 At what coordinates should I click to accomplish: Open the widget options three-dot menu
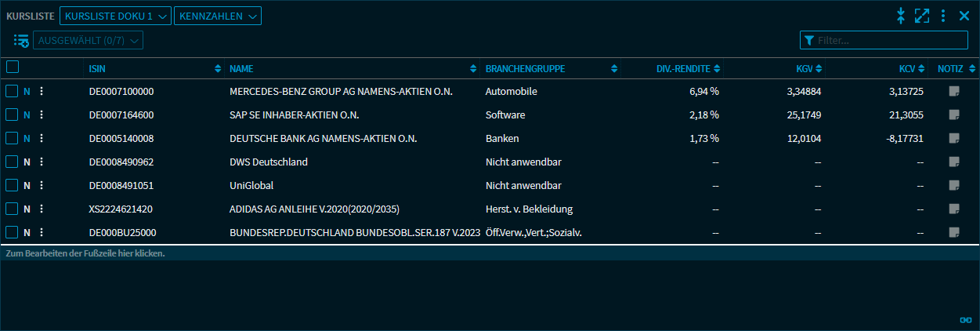click(x=943, y=16)
